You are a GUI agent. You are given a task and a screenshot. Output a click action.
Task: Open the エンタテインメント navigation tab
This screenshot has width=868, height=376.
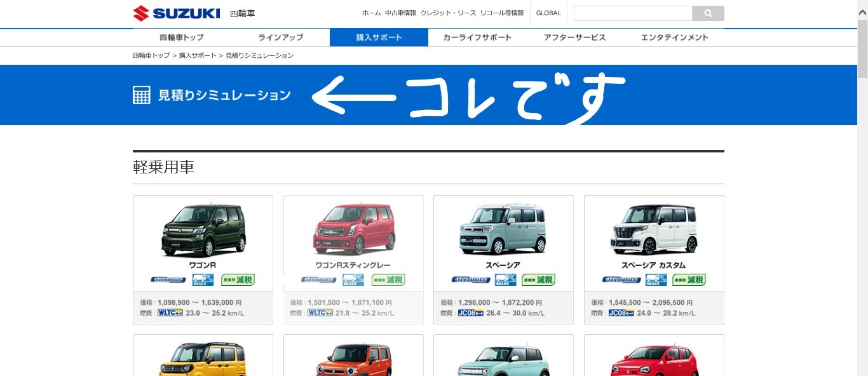[x=674, y=37]
